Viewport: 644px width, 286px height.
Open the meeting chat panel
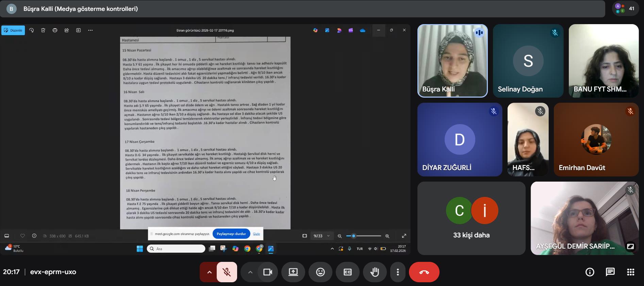pos(610,272)
